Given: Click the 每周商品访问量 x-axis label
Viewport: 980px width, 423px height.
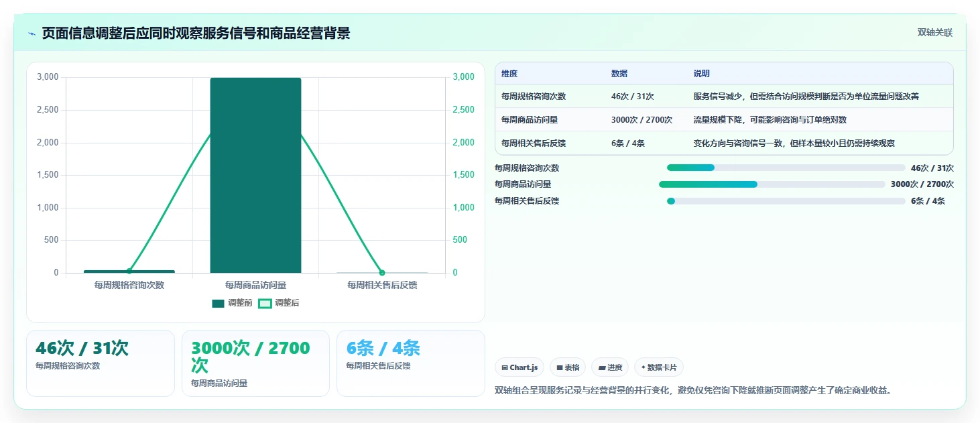Looking at the screenshot, I should (255, 285).
